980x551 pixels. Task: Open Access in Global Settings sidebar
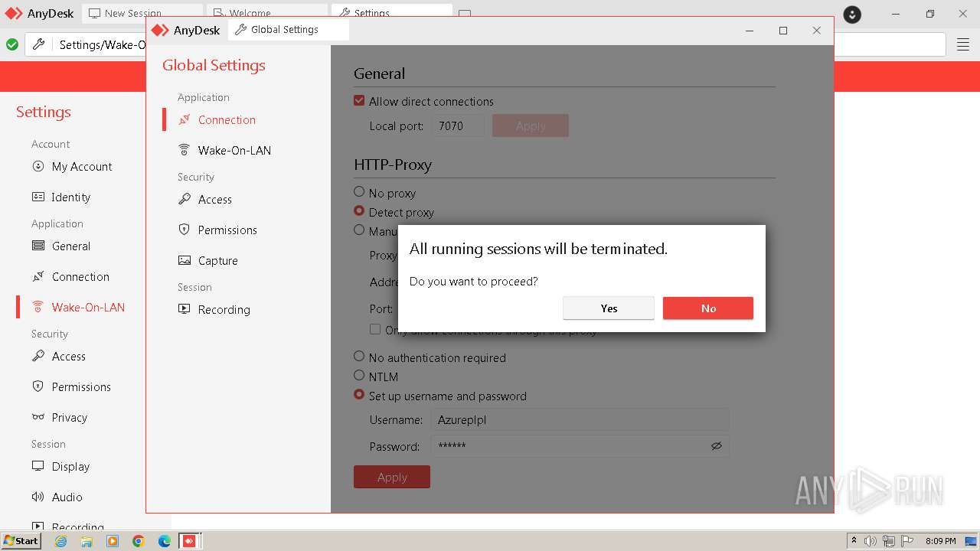[x=214, y=199]
